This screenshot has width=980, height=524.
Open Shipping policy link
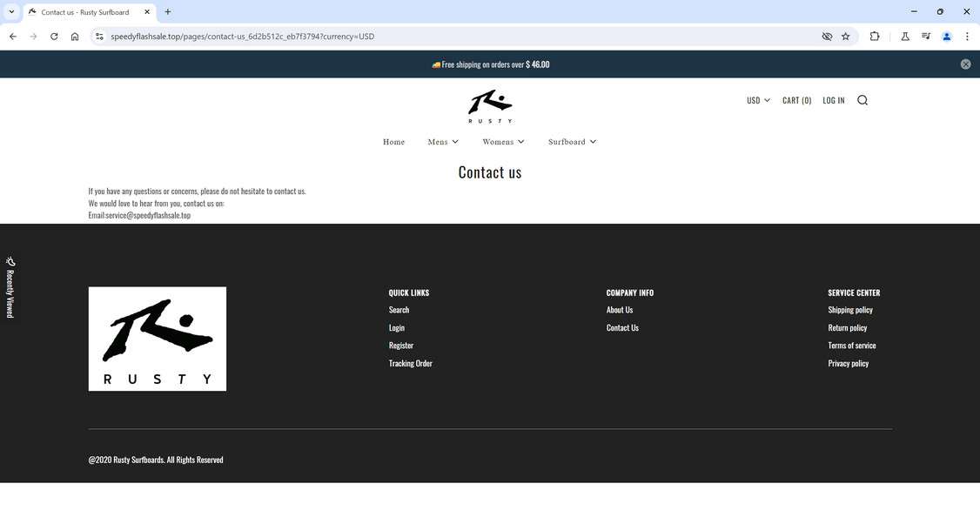850,310
